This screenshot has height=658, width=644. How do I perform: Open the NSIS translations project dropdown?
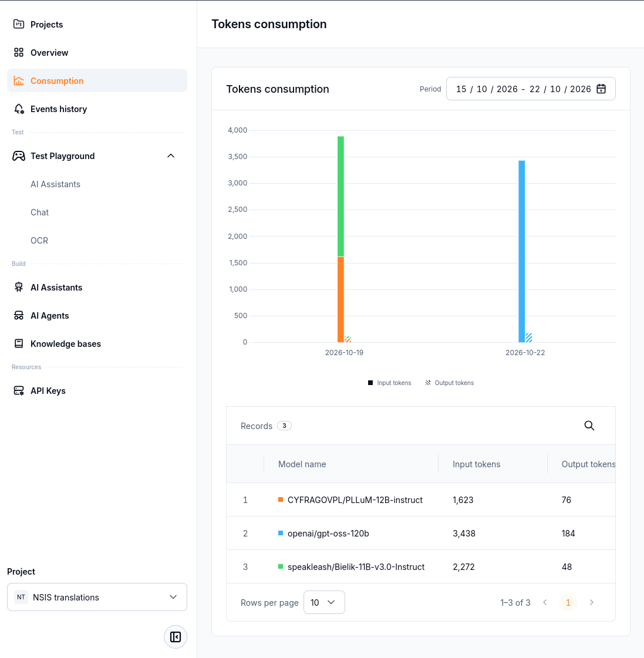(x=97, y=597)
